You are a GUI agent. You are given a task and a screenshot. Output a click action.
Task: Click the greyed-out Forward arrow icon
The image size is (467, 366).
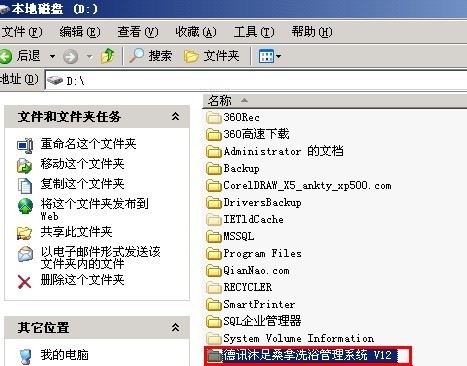pyautogui.click(x=70, y=56)
